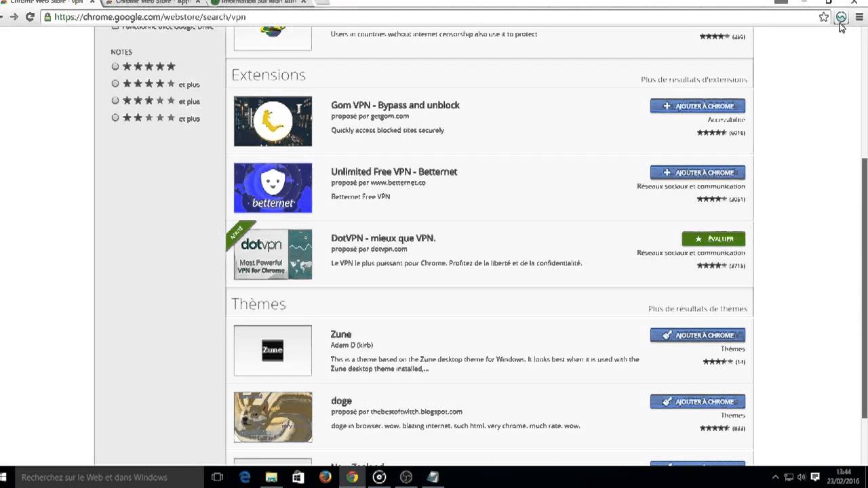Open the volume control in system tray
The image size is (868, 488).
[802, 477]
